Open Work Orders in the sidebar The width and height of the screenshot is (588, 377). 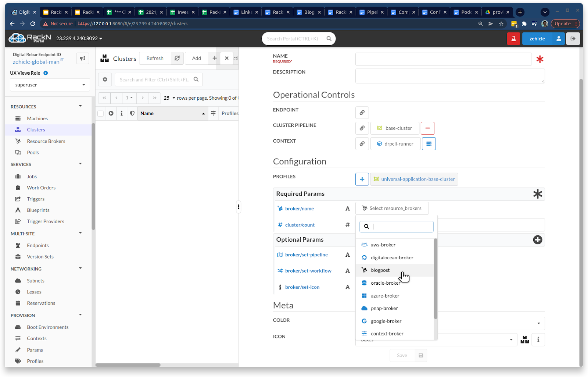41,188
